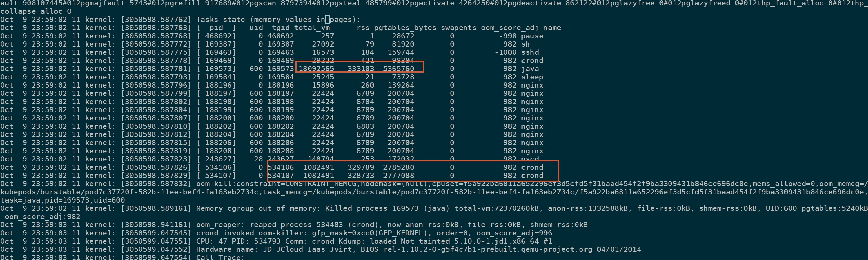
Task: Click the 'oom_score_adj' column header
Action: [510, 28]
